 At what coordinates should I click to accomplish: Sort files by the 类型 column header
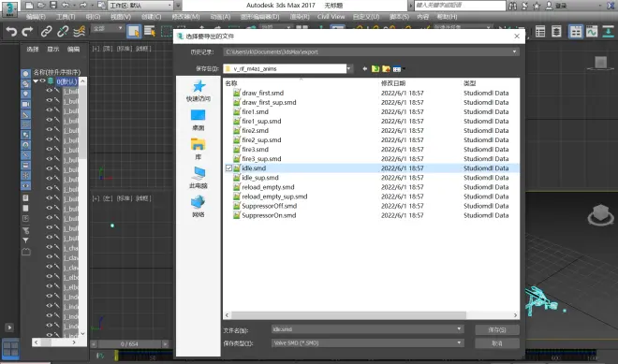[x=470, y=83]
